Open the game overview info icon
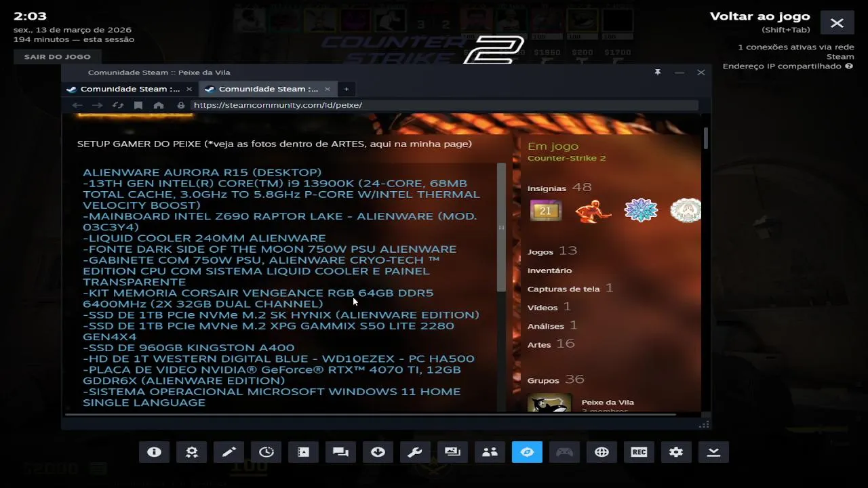868x488 pixels. point(154,452)
